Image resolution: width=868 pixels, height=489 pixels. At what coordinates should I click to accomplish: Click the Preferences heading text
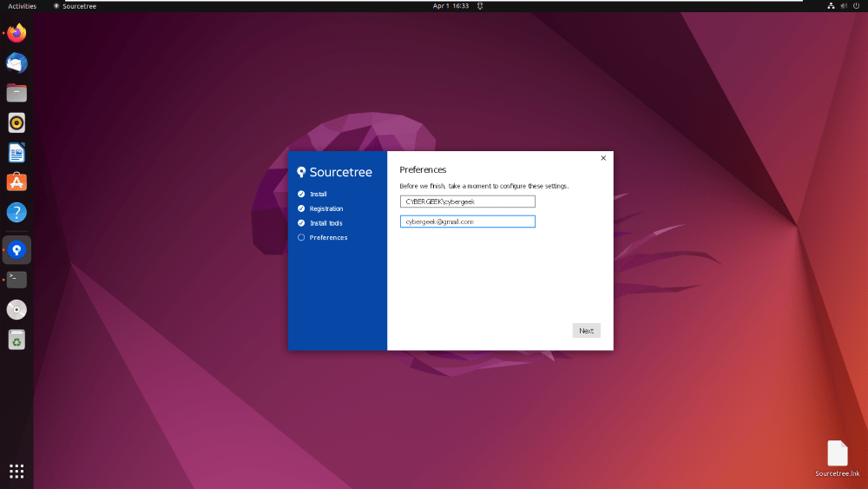(x=423, y=170)
